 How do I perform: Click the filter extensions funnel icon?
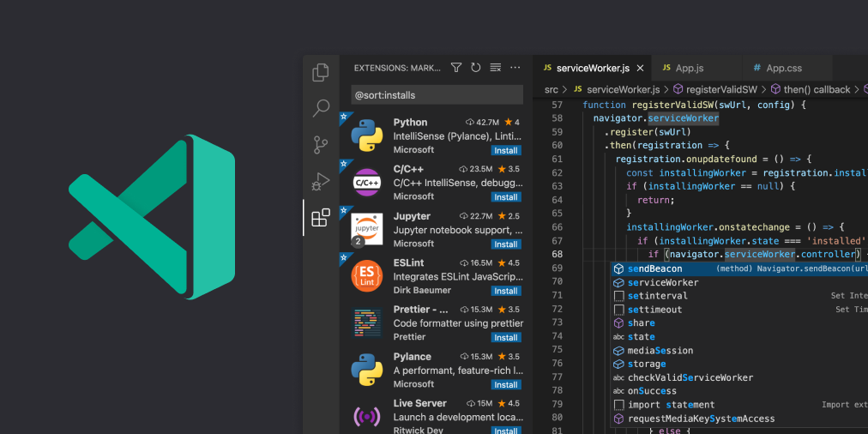(x=456, y=68)
